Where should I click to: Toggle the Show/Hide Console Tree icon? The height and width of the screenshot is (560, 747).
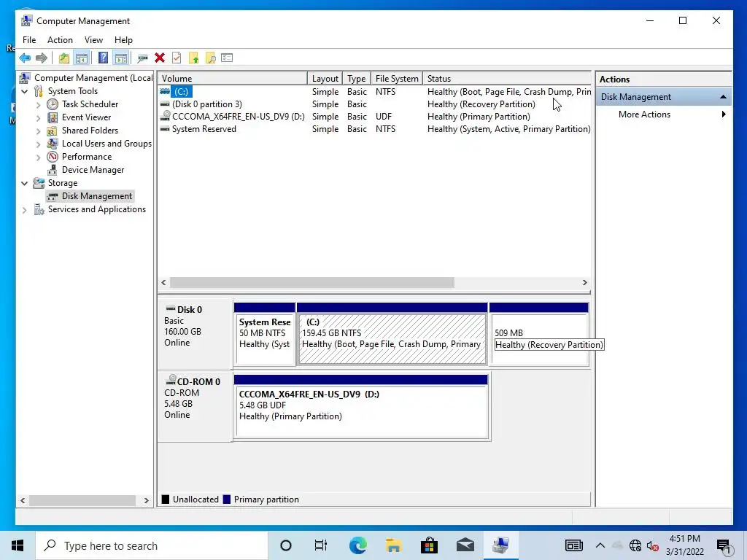82,58
